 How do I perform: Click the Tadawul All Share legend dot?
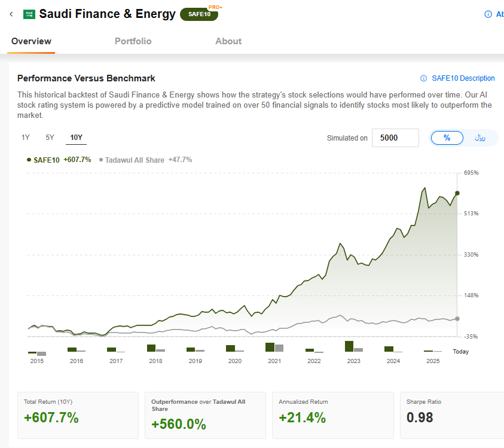tap(101, 160)
